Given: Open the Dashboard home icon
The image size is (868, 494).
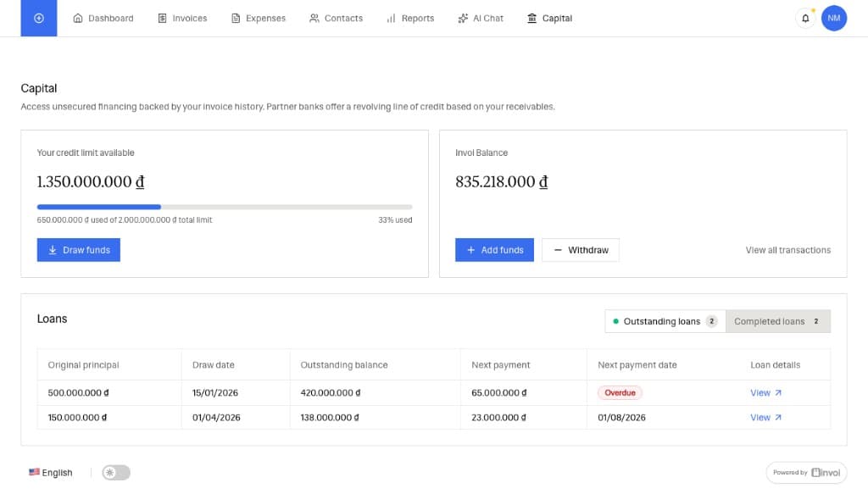Looking at the screenshot, I should point(78,19).
